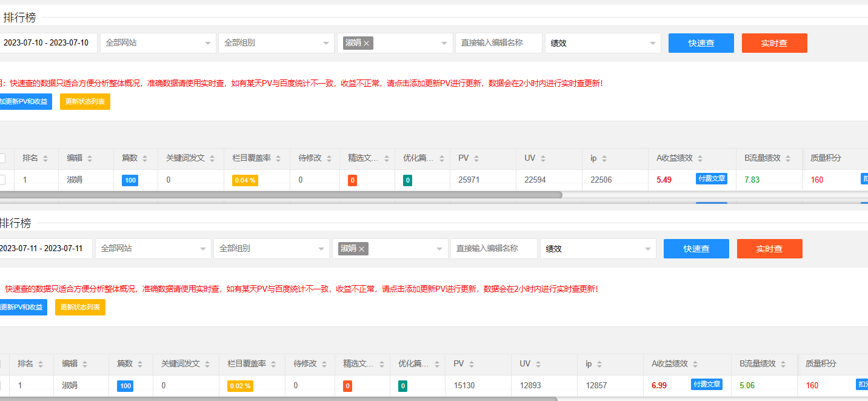Sort the upper table by 篇数 column

[145, 158]
